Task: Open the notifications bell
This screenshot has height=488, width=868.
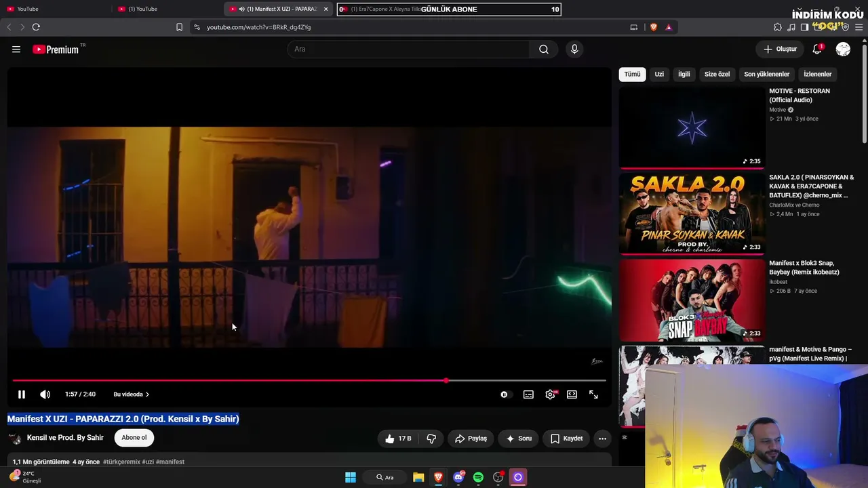Action: coord(817,49)
